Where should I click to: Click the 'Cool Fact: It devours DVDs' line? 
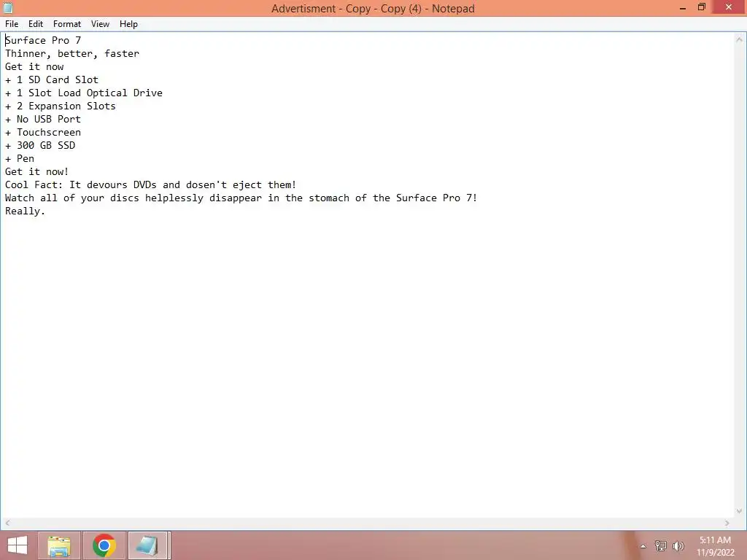(150, 184)
